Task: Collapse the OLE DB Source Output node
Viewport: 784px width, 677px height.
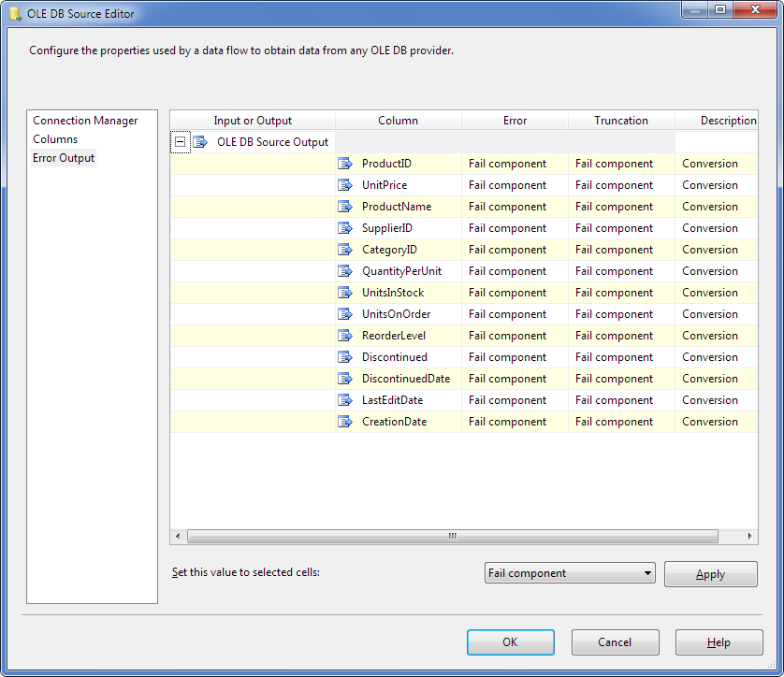Action: pyautogui.click(x=180, y=142)
